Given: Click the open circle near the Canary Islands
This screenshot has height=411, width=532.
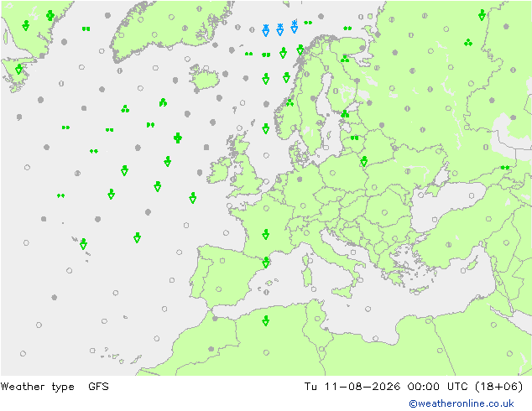Looking at the screenshot, I should (x=92, y=351).
